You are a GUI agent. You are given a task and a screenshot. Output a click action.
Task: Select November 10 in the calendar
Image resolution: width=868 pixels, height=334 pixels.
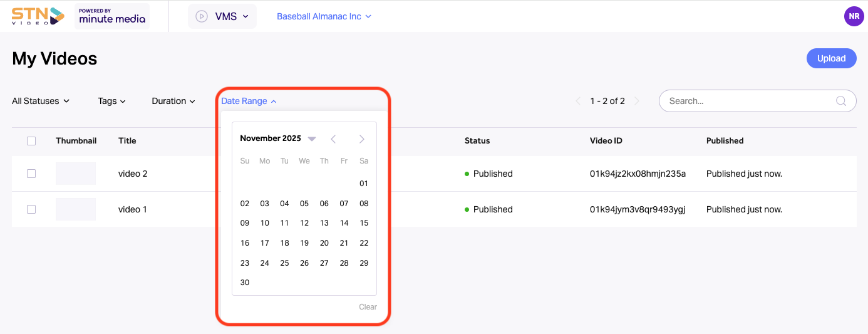point(265,223)
